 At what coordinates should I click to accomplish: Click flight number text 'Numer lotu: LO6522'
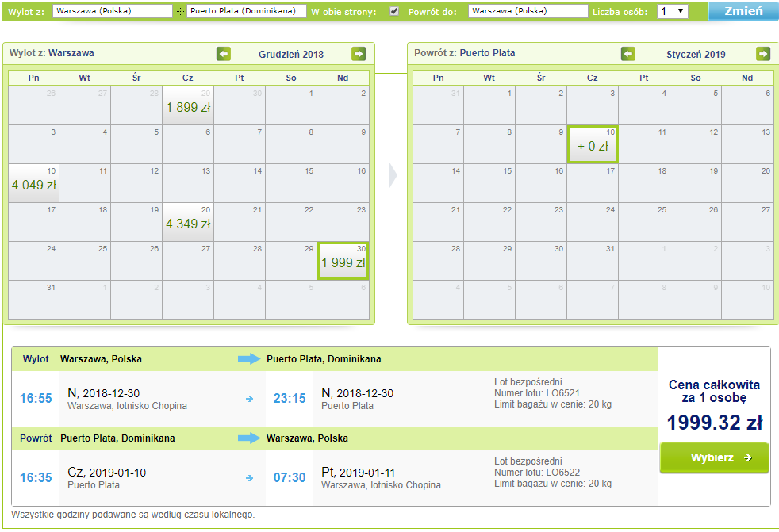tap(537, 473)
